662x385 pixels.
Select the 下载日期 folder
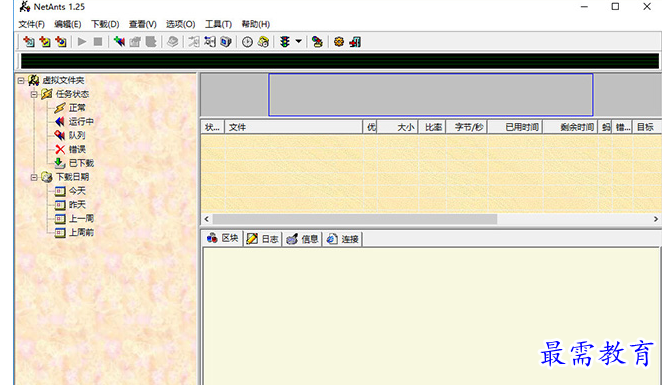click(72, 177)
